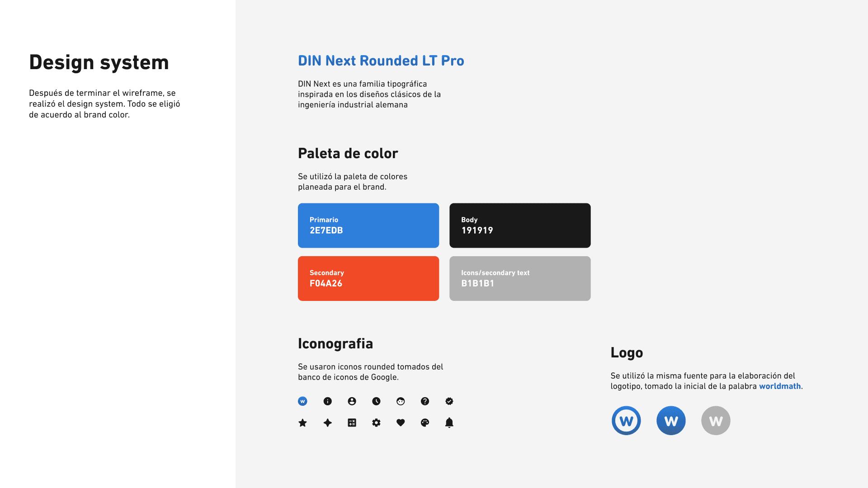Viewport: 868px width, 488px height.
Task: Click the notification bell icon
Action: pos(449,423)
